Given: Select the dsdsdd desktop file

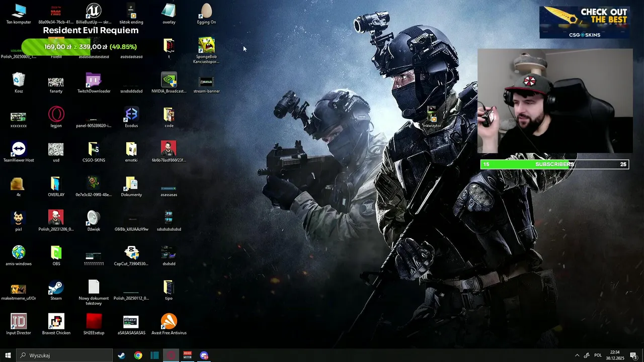Looking at the screenshot, I should click(169, 255).
